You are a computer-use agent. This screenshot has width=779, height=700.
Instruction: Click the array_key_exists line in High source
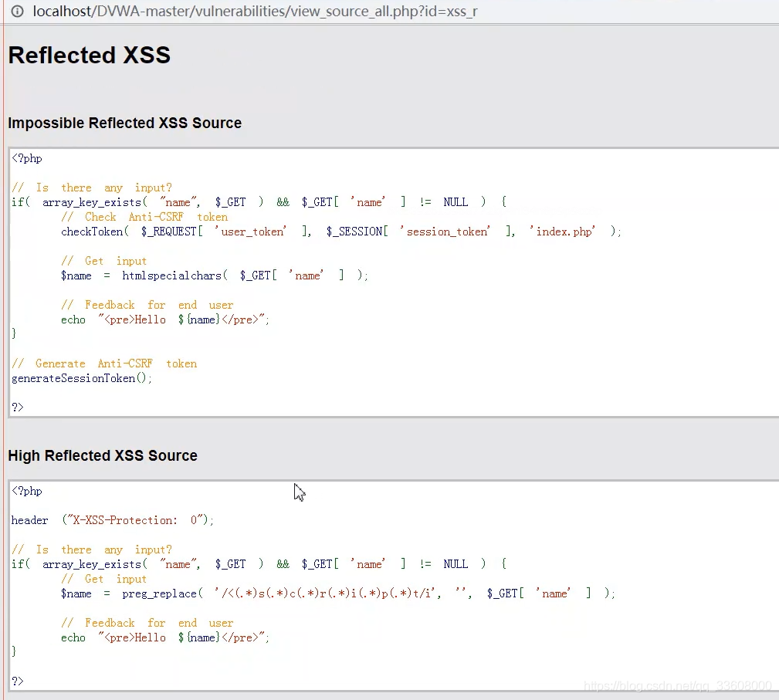coord(259,564)
